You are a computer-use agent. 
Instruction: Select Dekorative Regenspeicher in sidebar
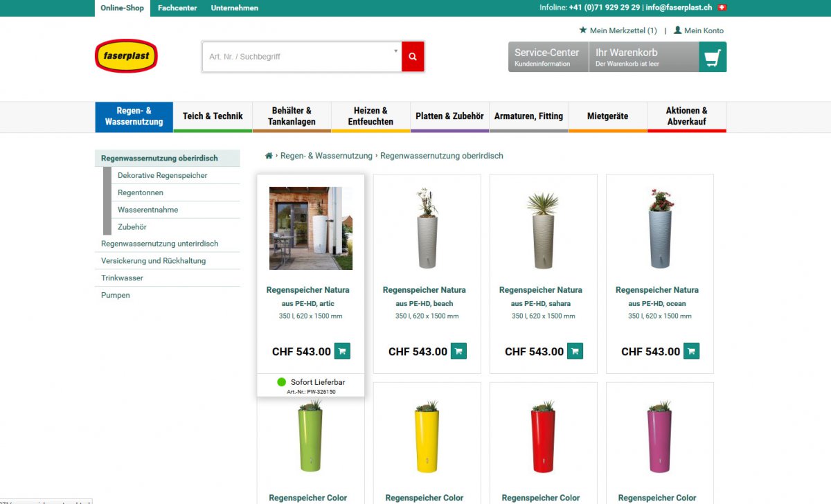point(162,176)
